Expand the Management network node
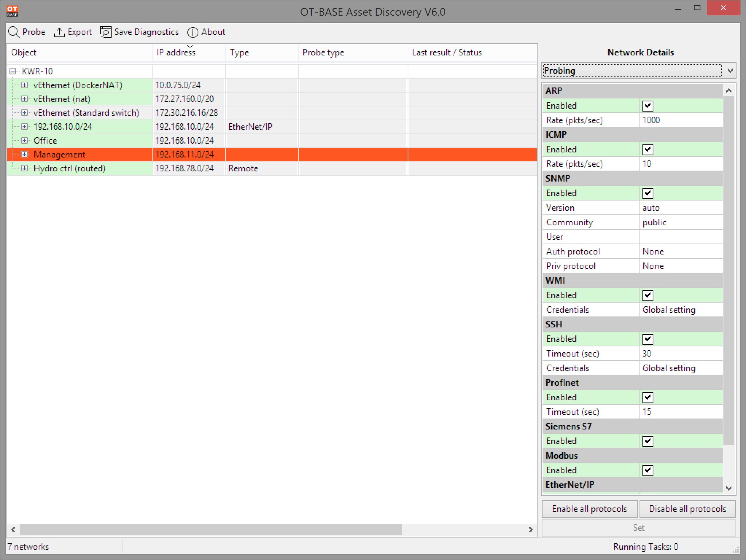Image resolution: width=746 pixels, height=560 pixels. (24, 154)
